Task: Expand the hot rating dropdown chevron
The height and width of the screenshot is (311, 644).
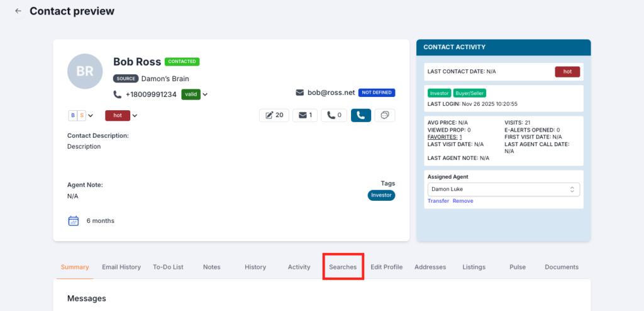Action: point(135,116)
